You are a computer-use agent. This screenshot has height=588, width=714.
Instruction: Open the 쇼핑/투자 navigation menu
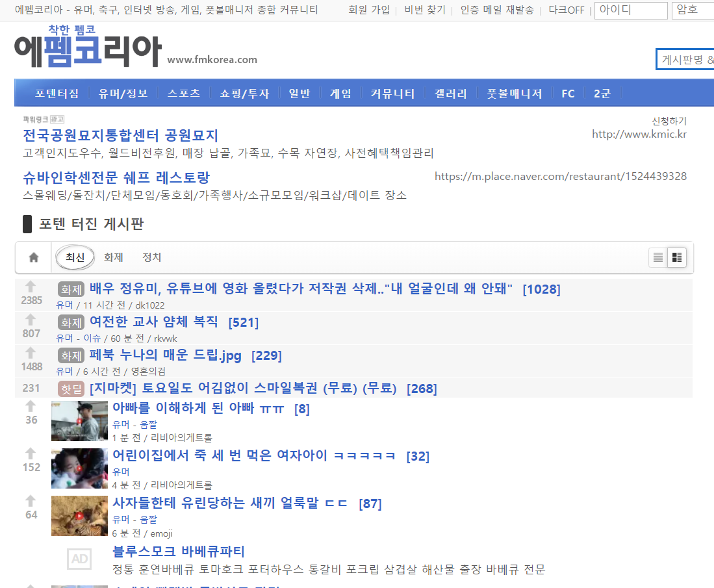(x=244, y=94)
